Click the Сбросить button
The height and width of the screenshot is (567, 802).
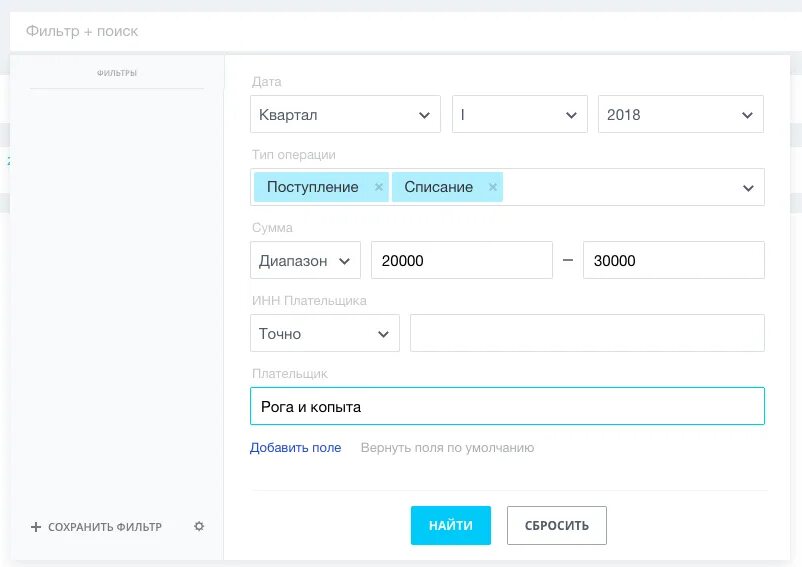pos(557,526)
